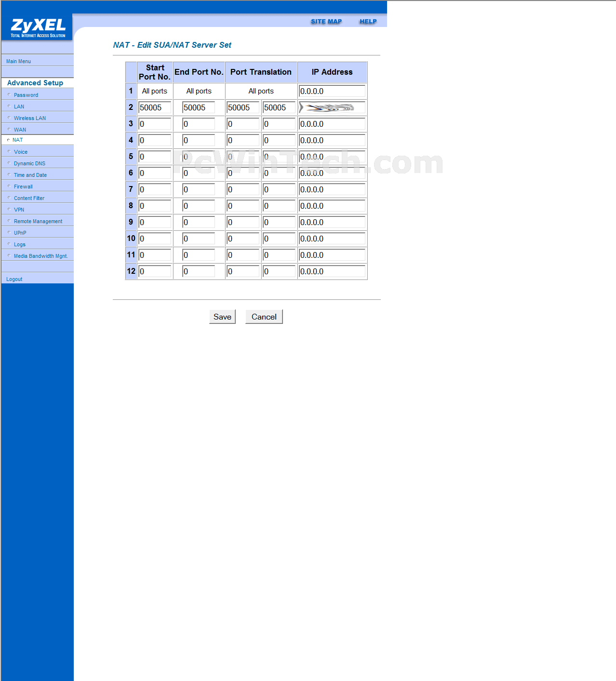The image size is (616, 681).
Task: Open Remote Management settings
Action: click(x=38, y=221)
